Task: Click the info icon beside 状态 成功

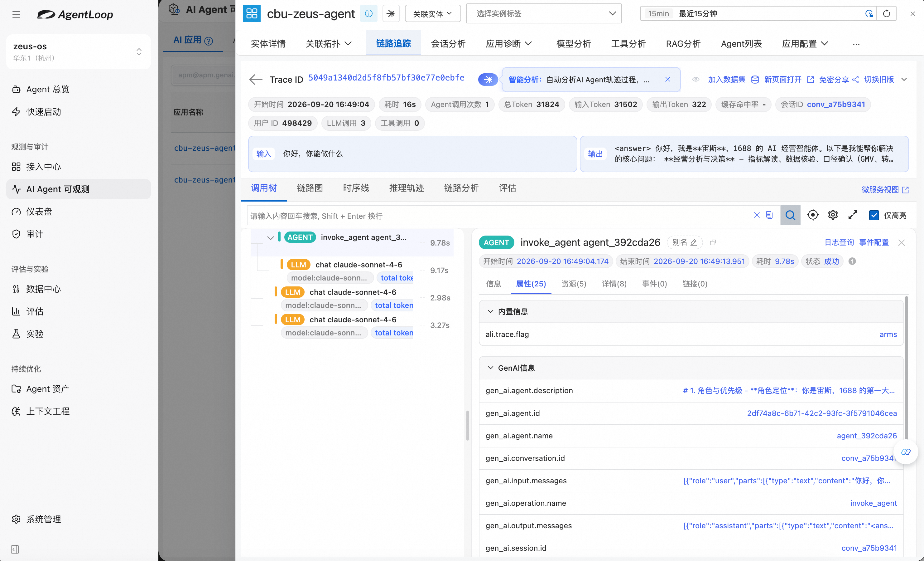Action: click(x=852, y=261)
